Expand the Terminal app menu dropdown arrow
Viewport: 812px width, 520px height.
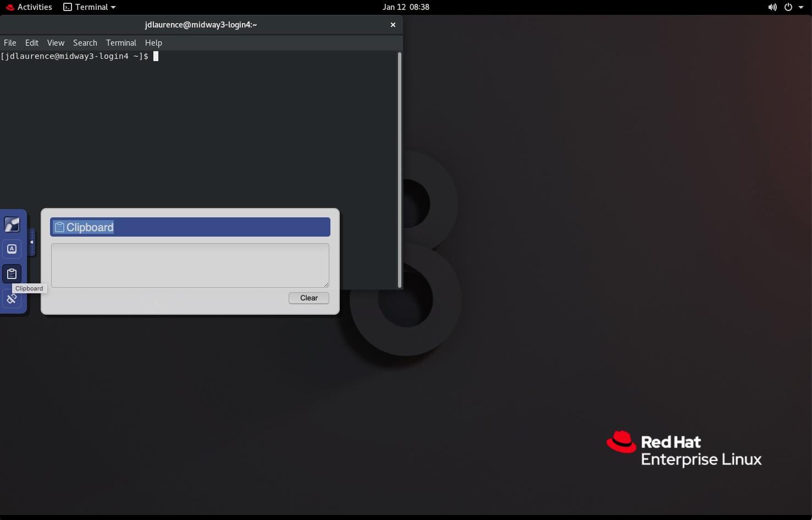113,7
